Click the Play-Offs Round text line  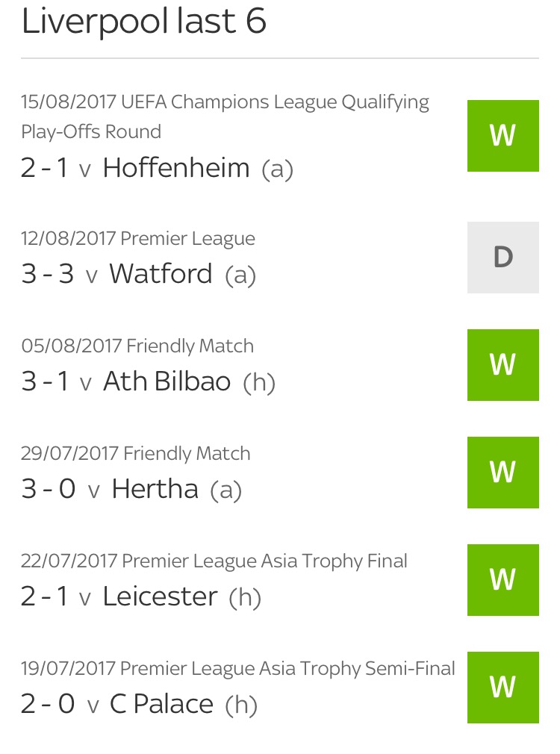pos(91,132)
